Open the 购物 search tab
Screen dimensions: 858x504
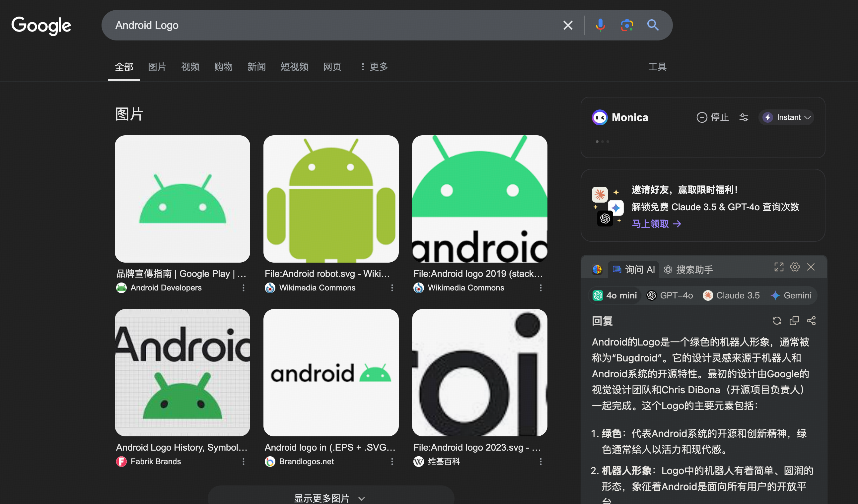coord(223,67)
